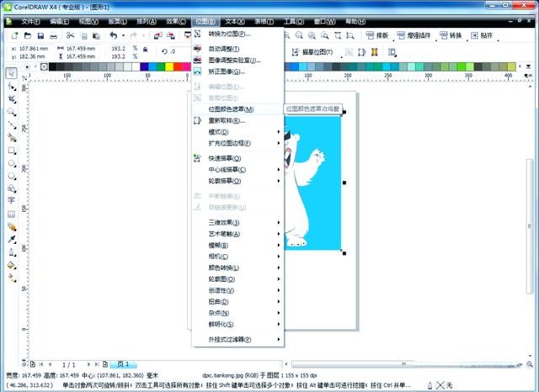Screen dimensions: 539x392
Task: Click the Export icon in toolbar
Action: coord(171,35)
